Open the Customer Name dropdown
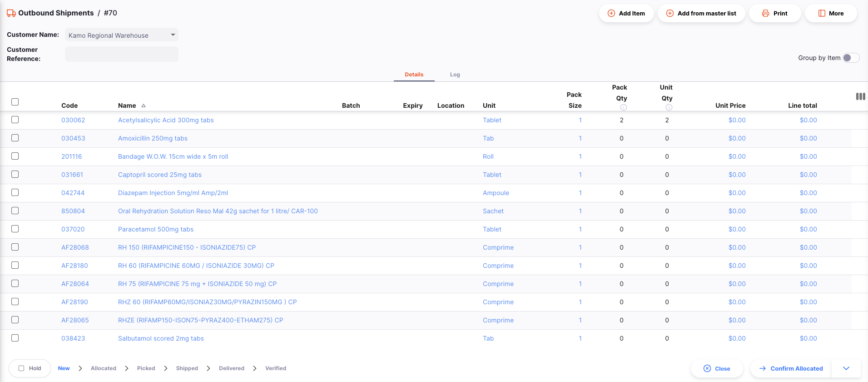The width and height of the screenshot is (868, 382). [122, 35]
